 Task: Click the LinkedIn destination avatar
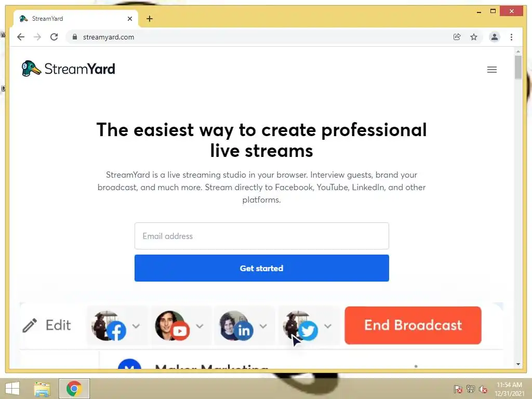pos(236,326)
